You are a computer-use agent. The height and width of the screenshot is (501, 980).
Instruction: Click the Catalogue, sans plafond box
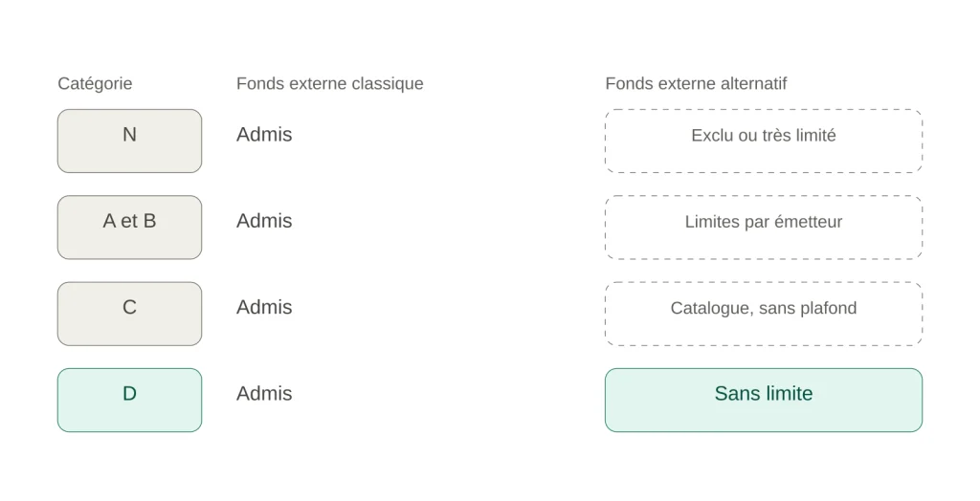pos(764,314)
